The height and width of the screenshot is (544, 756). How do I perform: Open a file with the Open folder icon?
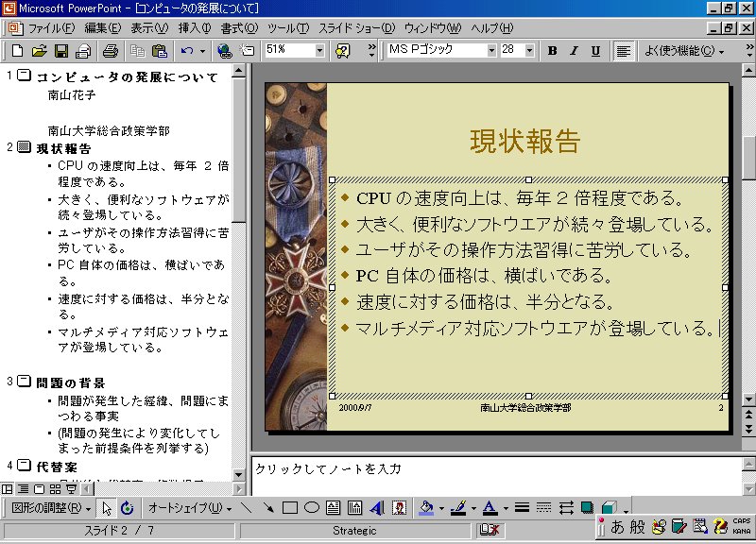coord(40,51)
